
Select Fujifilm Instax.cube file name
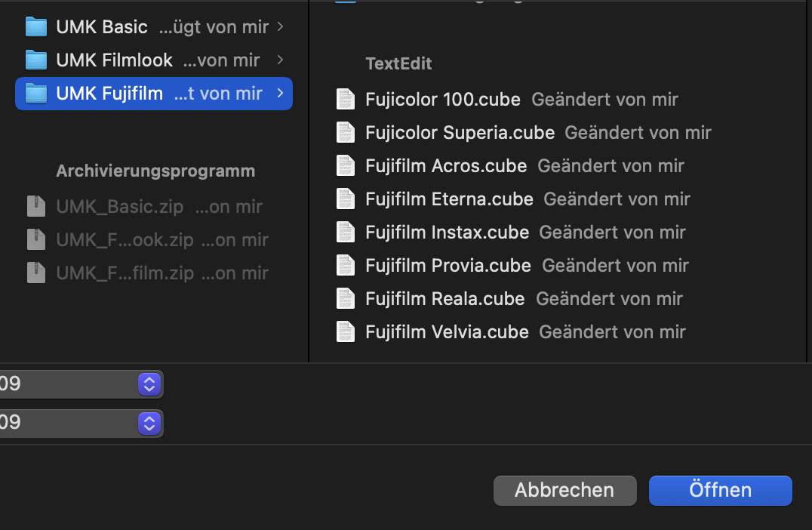tap(447, 232)
